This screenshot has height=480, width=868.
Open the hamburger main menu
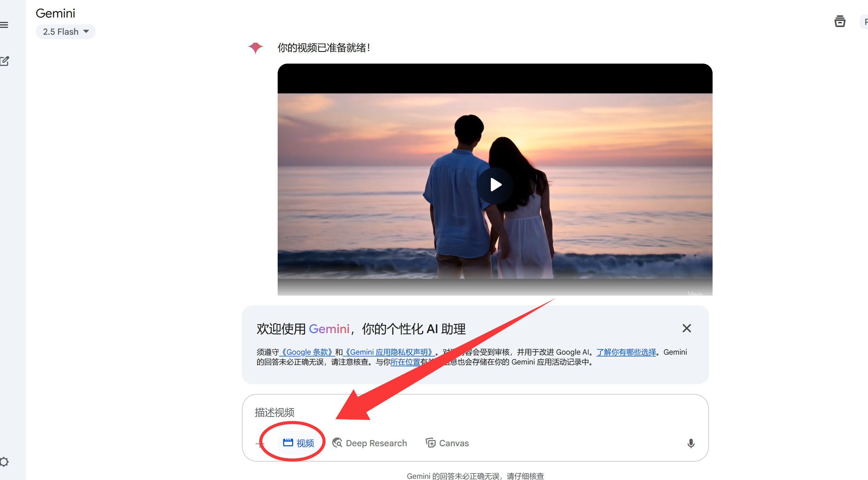(x=4, y=25)
